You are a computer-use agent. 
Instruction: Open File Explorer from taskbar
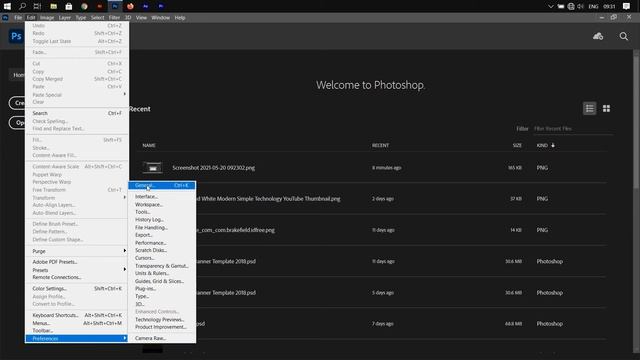click(x=53, y=6)
